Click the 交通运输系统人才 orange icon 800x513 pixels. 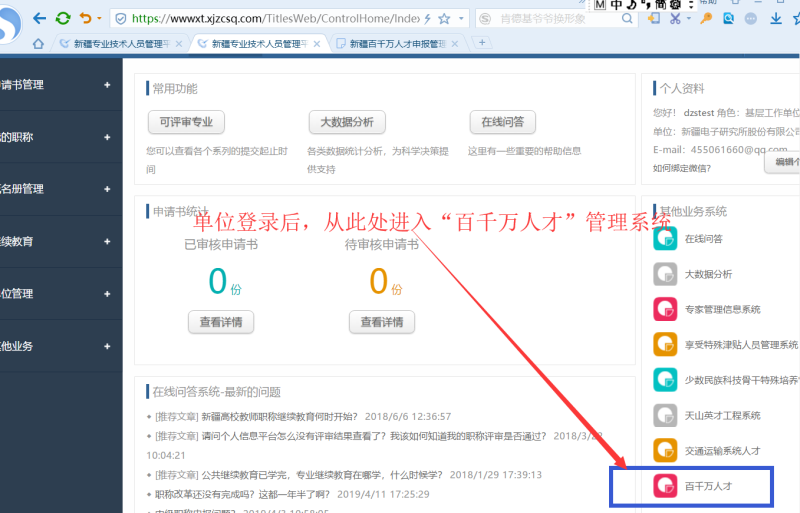665,450
